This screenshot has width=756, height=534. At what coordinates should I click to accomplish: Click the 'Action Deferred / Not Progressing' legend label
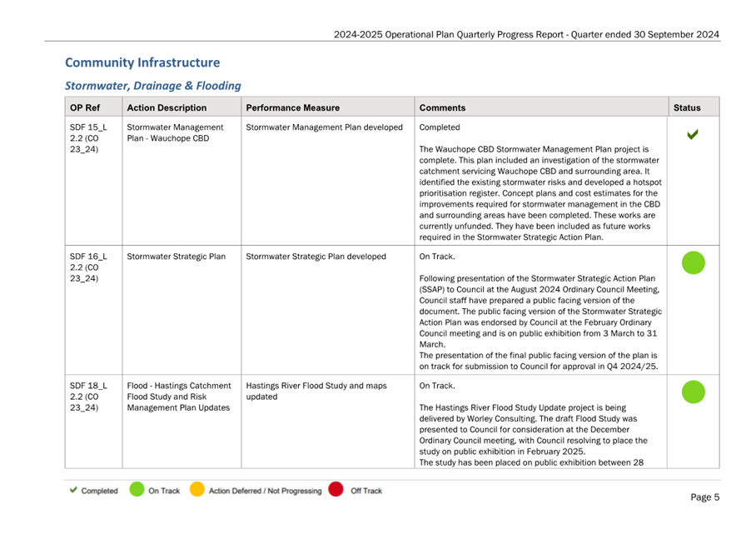pyautogui.click(x=265, y=491)
